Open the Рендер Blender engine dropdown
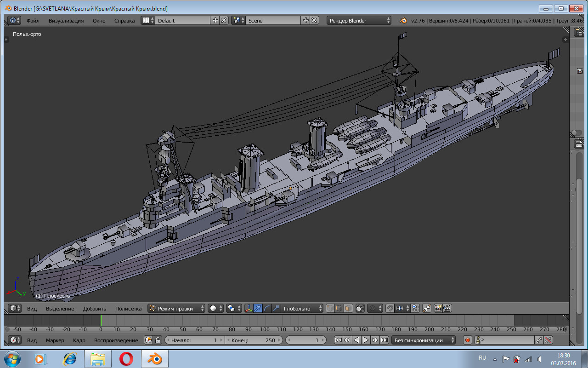Viewport: 588px width, 368px height. point(359,20)
